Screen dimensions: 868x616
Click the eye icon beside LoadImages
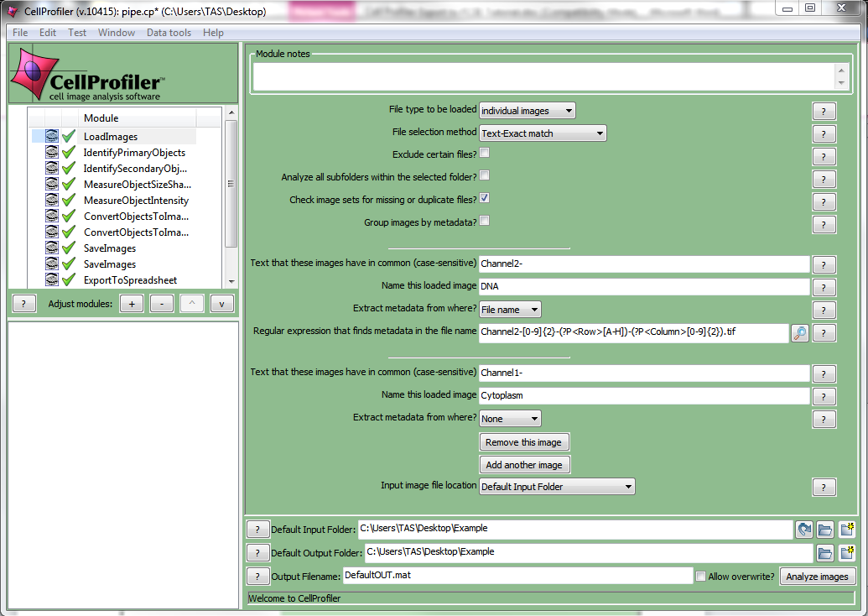pyautogui.click(x=51, y=136)
